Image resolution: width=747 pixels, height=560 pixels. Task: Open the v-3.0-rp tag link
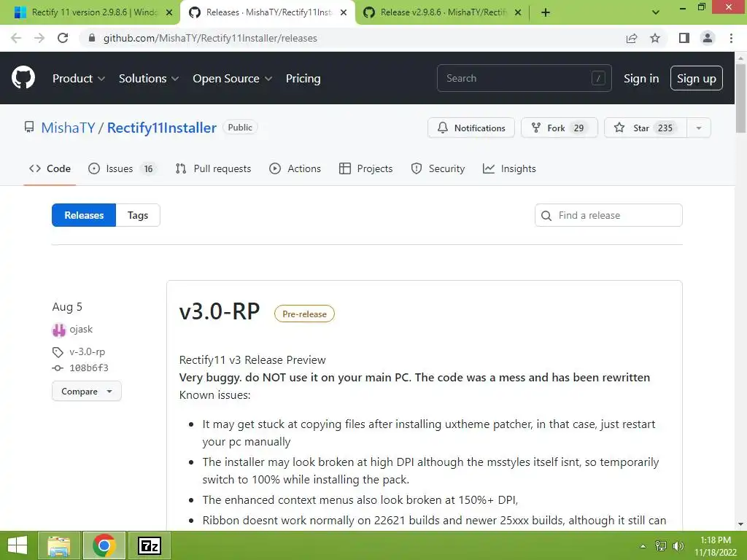88,352
